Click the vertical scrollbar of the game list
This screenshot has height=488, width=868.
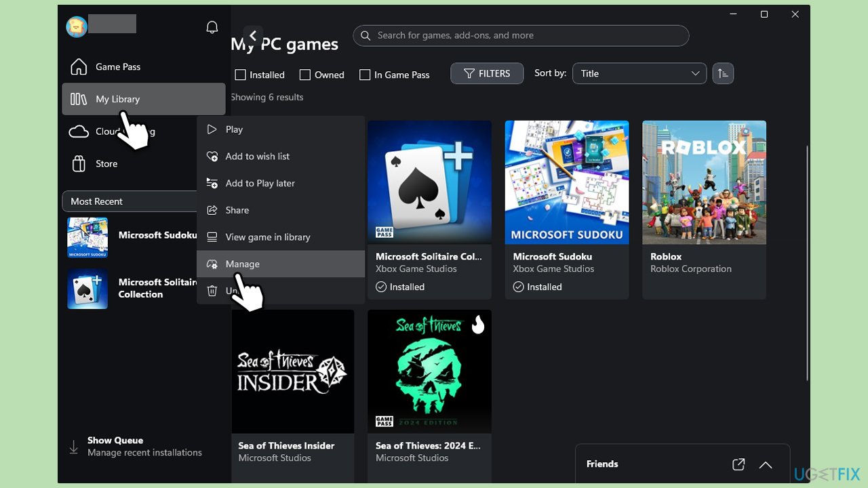[807, 263]
